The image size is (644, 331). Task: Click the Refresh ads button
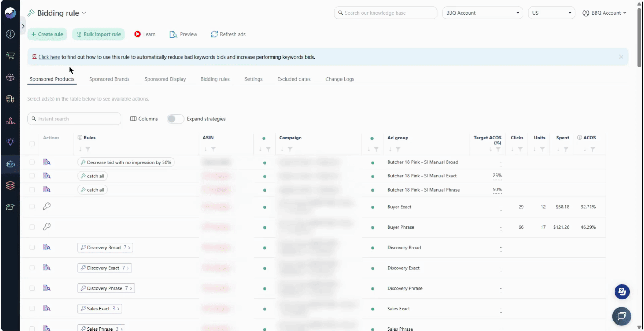[x=228, y=34]
